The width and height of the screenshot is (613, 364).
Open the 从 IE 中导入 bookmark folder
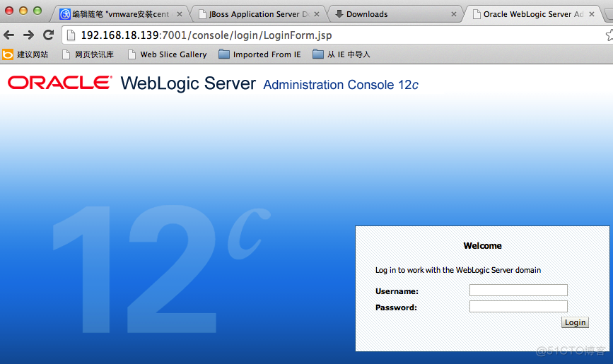pos(341,54)
